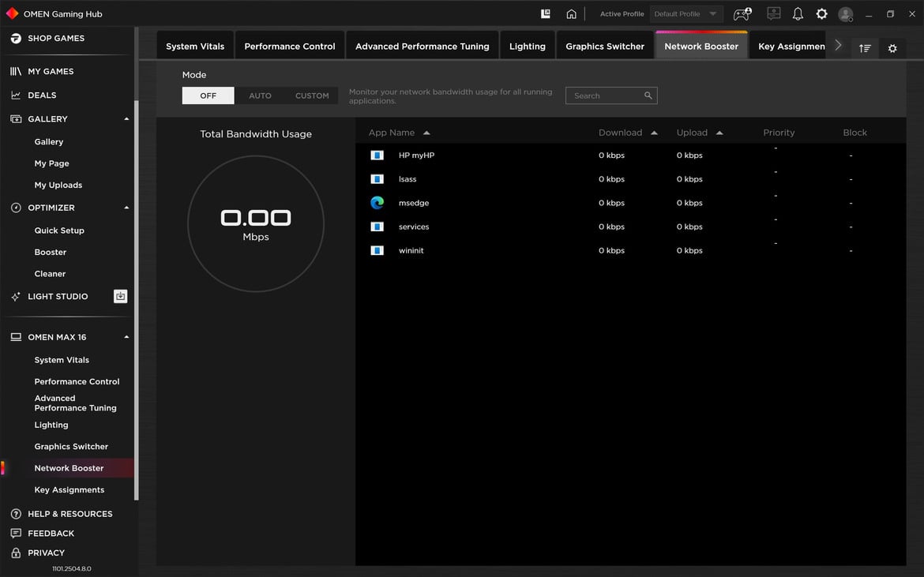Set Network Booster mode to CUSTOM

(x=312, y=96)
